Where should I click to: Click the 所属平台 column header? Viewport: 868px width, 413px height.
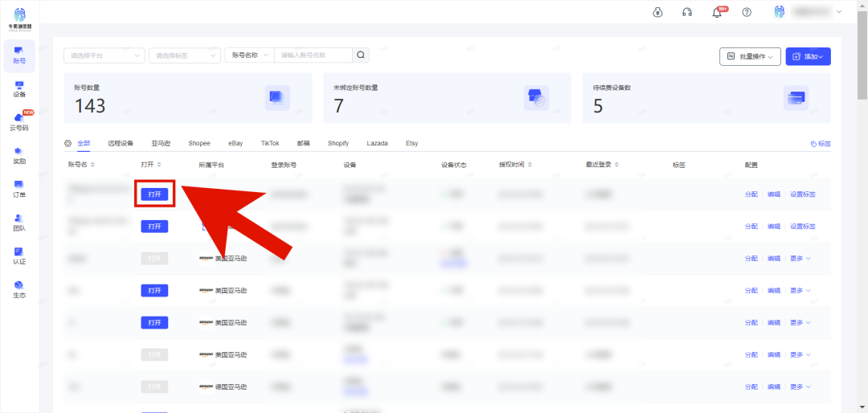click(211, 165)
